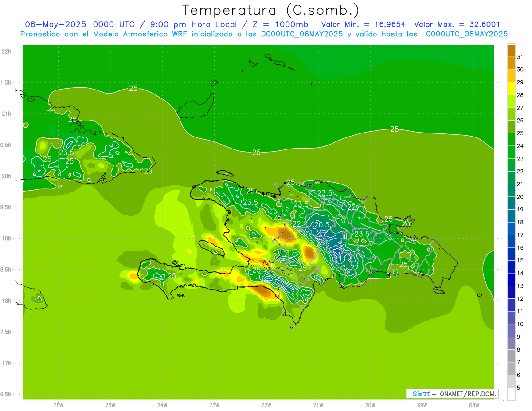The height and width of the screenshot is (411, 532).
Task: Click the "72W" longitude axis label
Action: click(266, 405)
